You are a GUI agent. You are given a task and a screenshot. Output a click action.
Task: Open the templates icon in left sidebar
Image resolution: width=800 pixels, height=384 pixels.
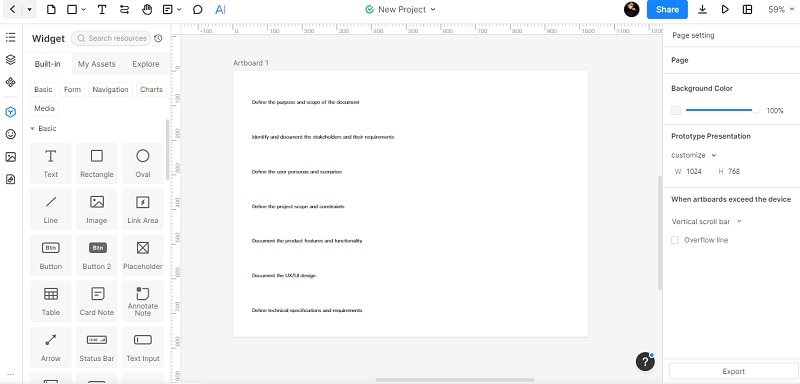(11, 179)
